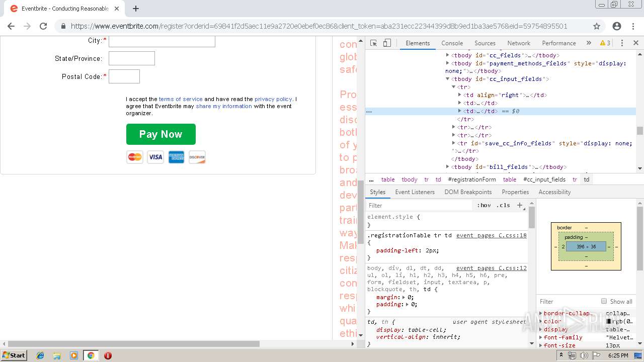Expand the selected td == $0 node
Viewport: 644px width, 362px height.
[460, 111]
